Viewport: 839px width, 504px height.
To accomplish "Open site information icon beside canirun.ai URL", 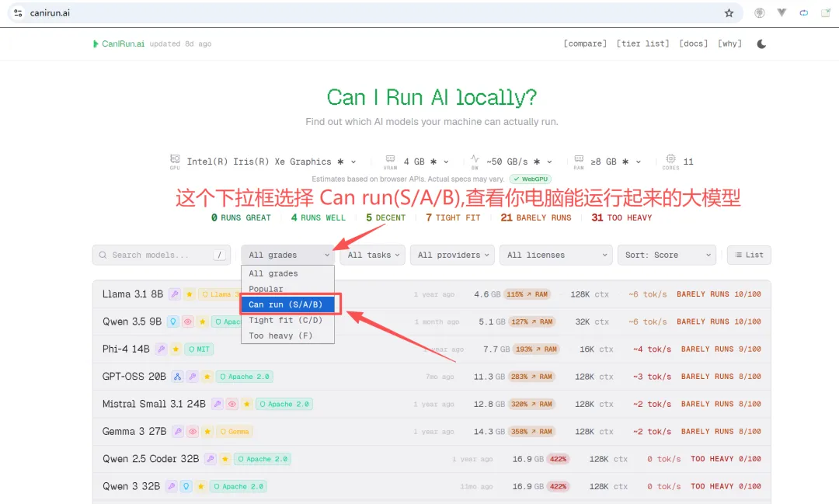I will (18, 13).
